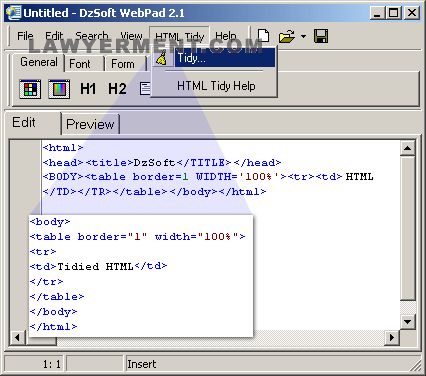Open the File menu

coord(25,36)
